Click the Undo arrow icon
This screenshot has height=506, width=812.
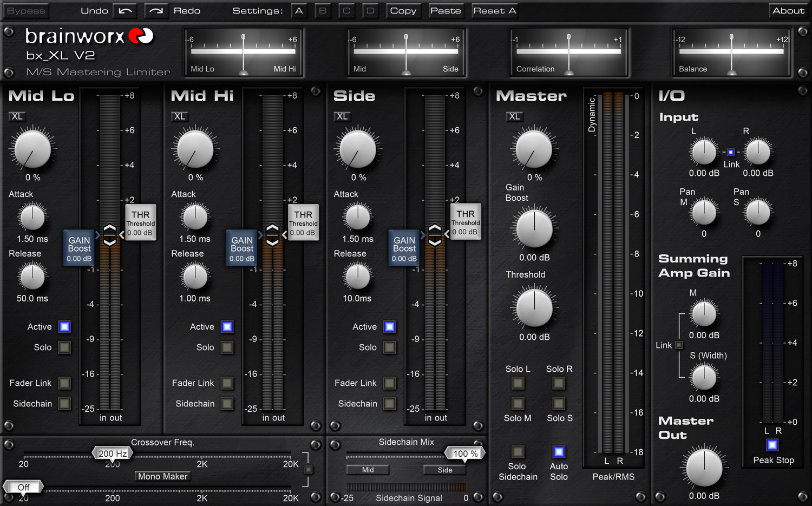pos(125,10)
